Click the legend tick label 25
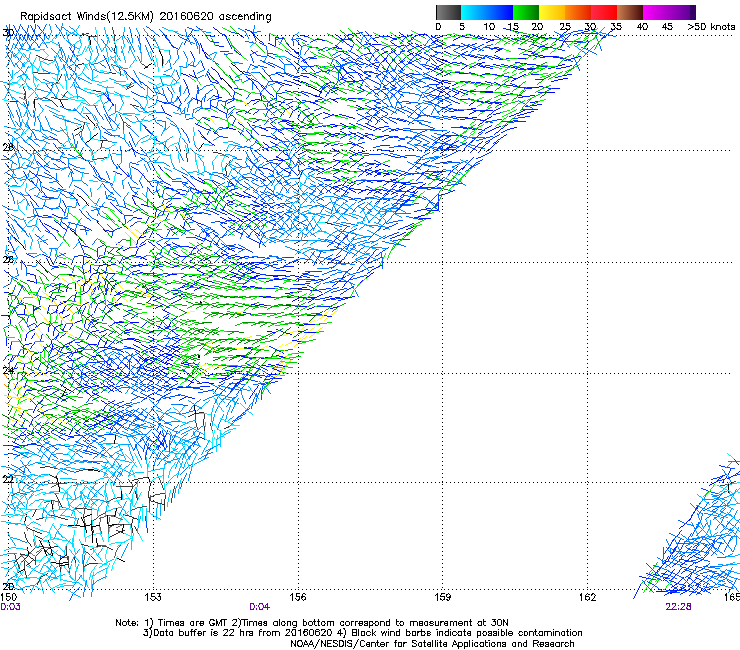 (565, 27)
